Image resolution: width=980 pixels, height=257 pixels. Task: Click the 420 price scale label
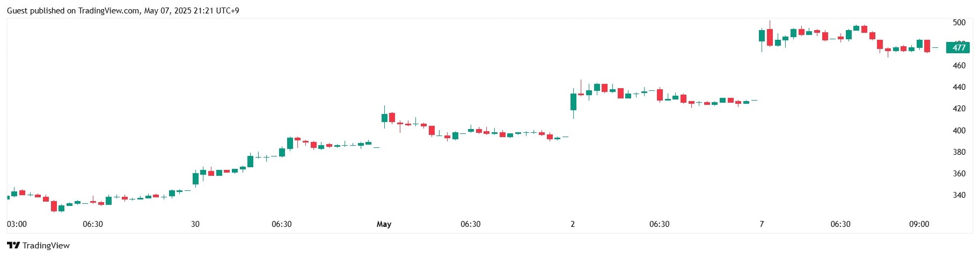959,109
